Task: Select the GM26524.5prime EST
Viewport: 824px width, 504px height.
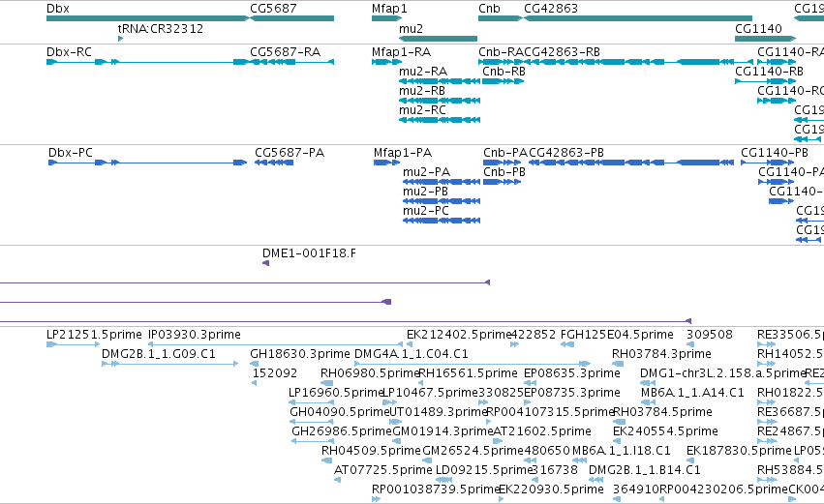Action: 427,460
